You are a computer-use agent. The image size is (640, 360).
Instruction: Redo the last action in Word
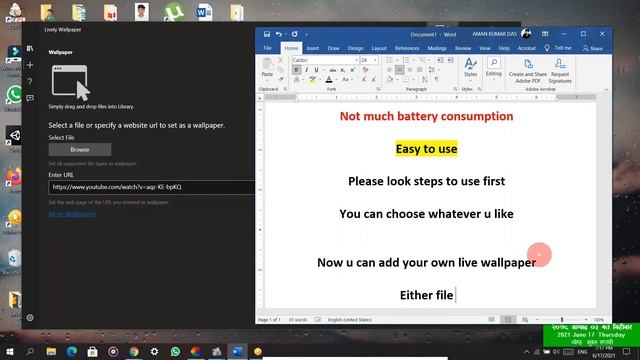click(x=294, y=34)
